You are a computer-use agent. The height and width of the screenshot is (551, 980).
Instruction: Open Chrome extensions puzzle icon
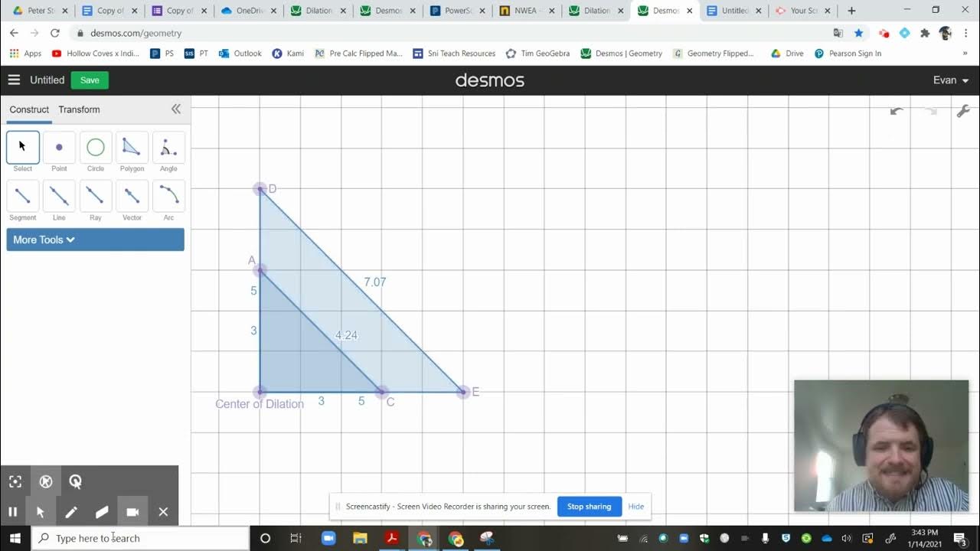click(x=925, y=33)
